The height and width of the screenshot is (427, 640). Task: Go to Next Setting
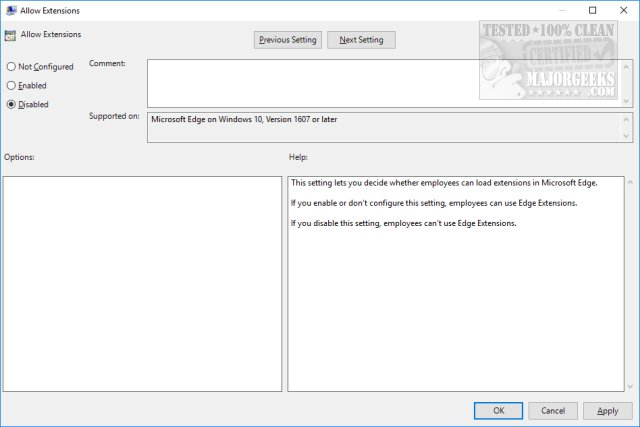pyautogui.click(x=361, y=40)
